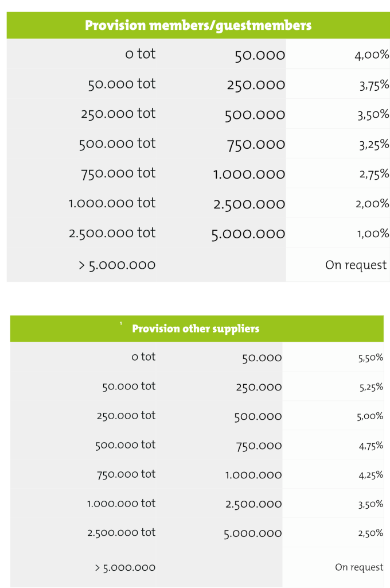The height and width of the screenshot is (588, 390).
Task: Click "> 5.000.000" in other suppliers table
Action: coord(125,567)
